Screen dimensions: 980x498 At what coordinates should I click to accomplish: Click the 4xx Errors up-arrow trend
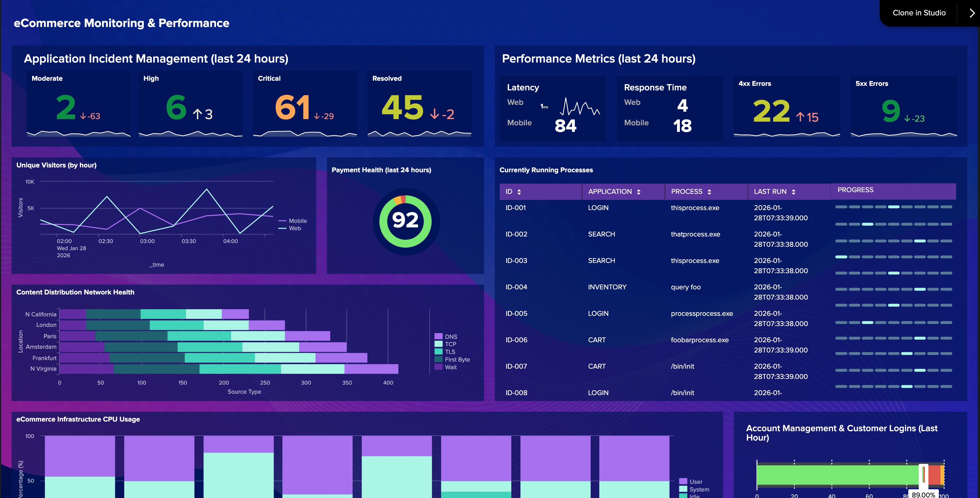tap(800, 117)
